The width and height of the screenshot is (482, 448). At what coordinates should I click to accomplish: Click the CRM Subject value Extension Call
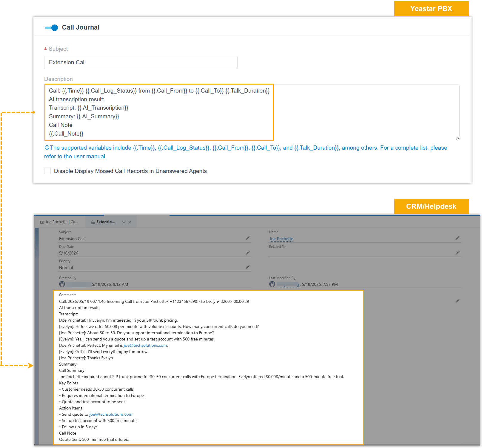(x=72, y=239)
